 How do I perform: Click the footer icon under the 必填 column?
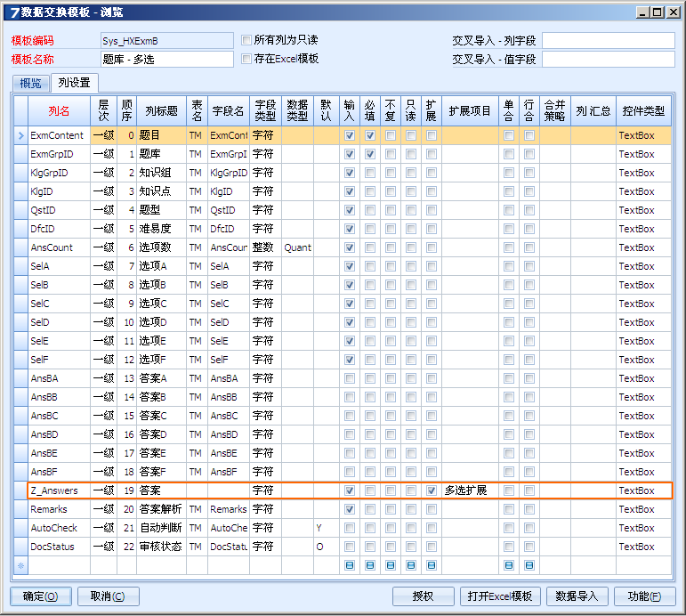[x=370, y=565]
